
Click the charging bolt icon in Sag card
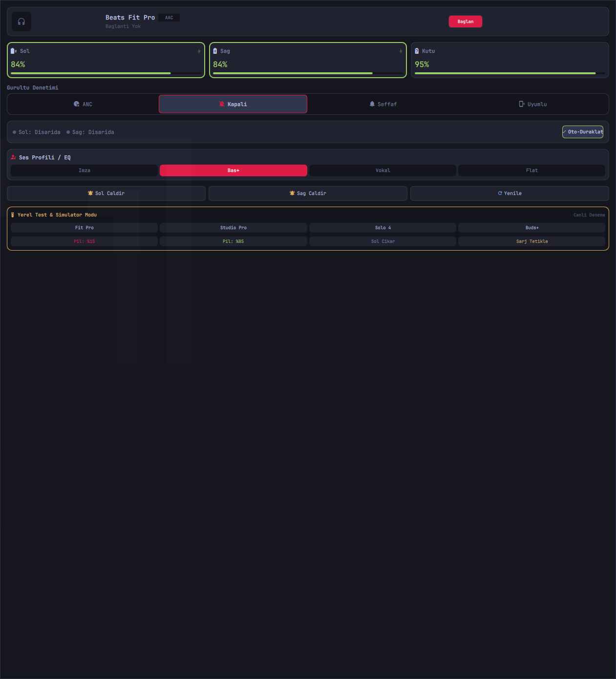point(401,51)
